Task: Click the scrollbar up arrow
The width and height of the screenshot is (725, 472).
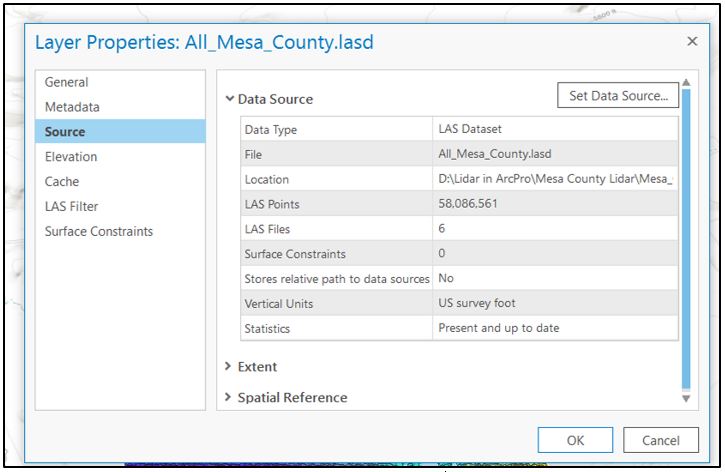Action: click(x=686, y=82)
